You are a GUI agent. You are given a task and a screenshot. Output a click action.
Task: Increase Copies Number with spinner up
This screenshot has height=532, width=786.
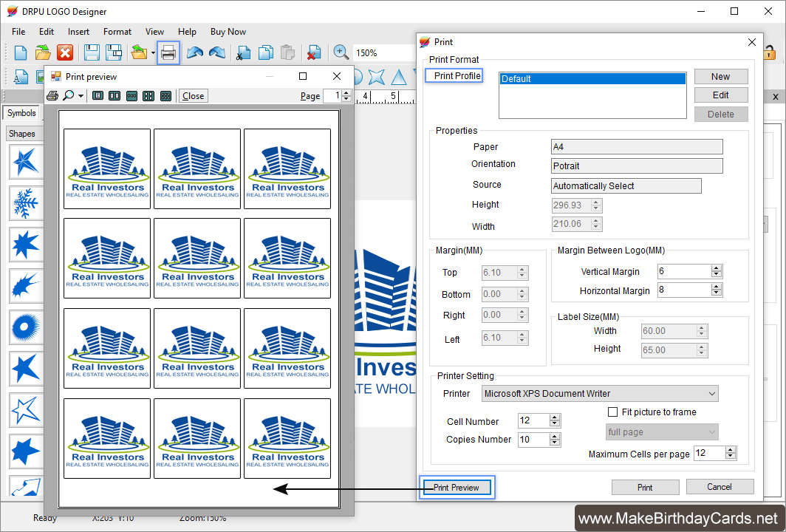[554, 436]
